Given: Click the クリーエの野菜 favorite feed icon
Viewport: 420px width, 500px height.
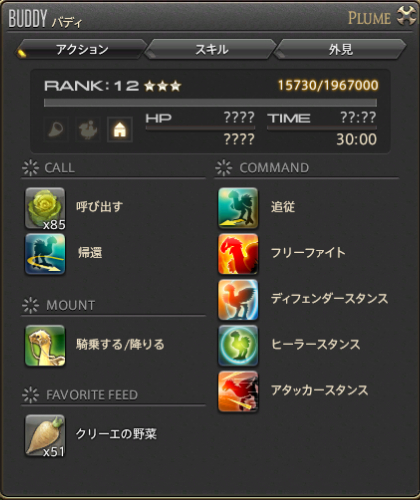Looking at the screenshot, I should [x=45, y=435].
